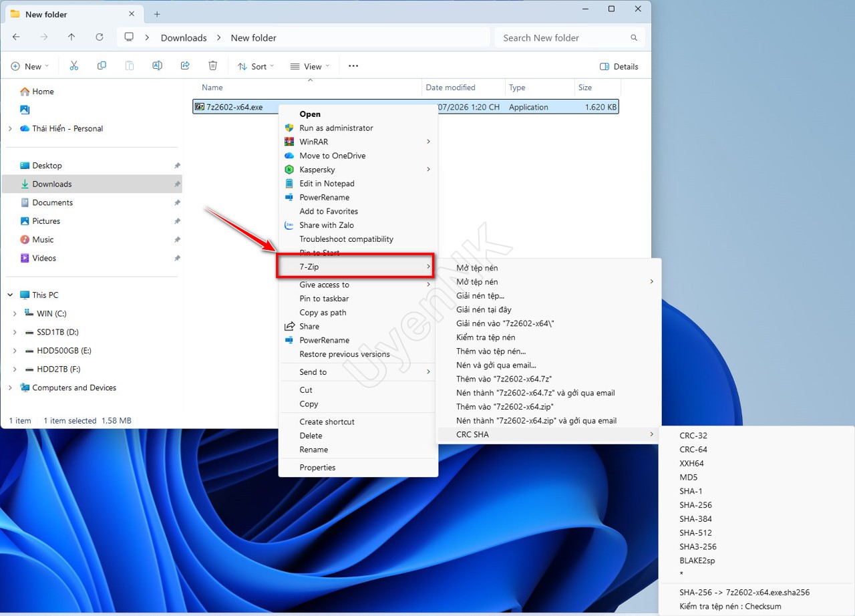
Task: Select SHA-256 checksum
Action: pos(695,505)
